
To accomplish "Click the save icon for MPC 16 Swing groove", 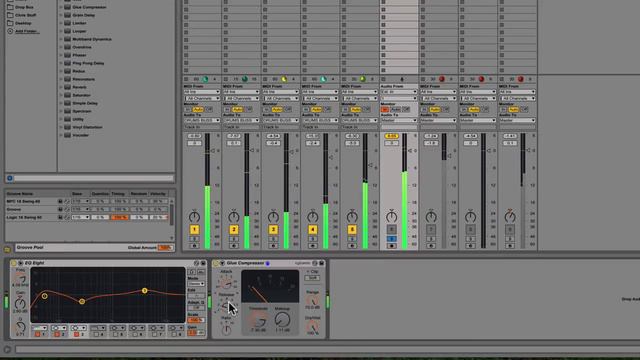I will [x=60, y=201].
